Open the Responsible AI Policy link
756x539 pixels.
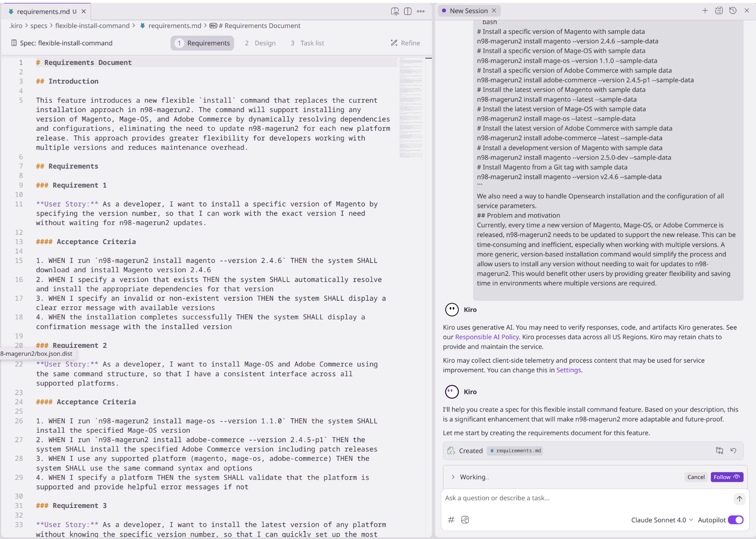487,337
